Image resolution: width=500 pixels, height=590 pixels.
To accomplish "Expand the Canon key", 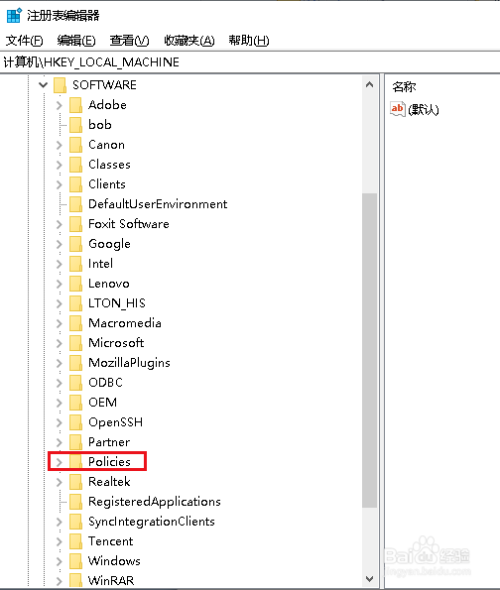I will click(59, 145).
